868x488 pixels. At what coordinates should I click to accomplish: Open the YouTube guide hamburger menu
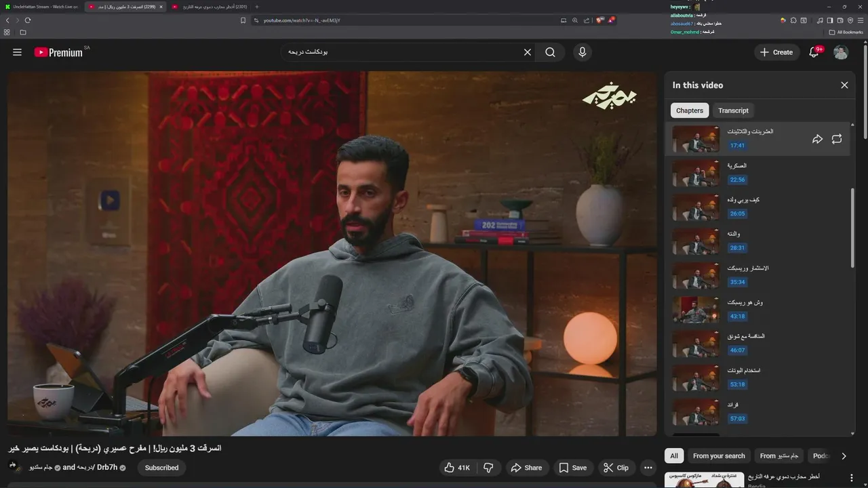coord(17,52)
